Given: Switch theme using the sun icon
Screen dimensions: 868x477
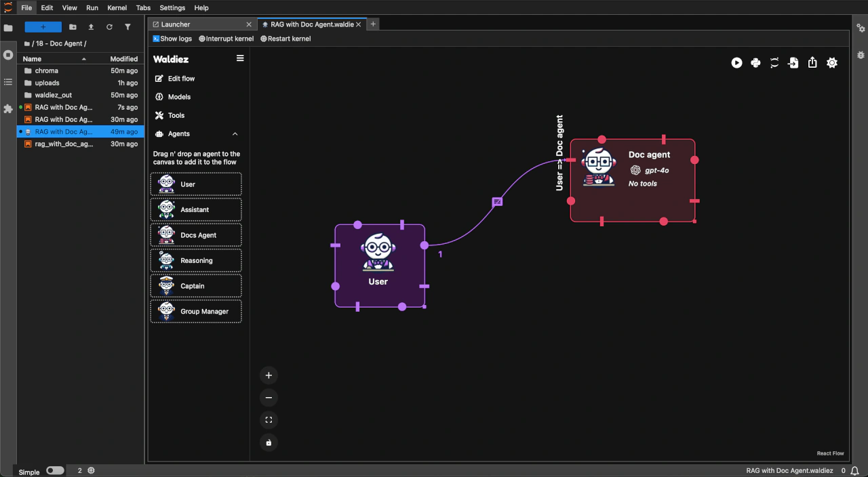Looking at the screenshot, I should [832, 63].
